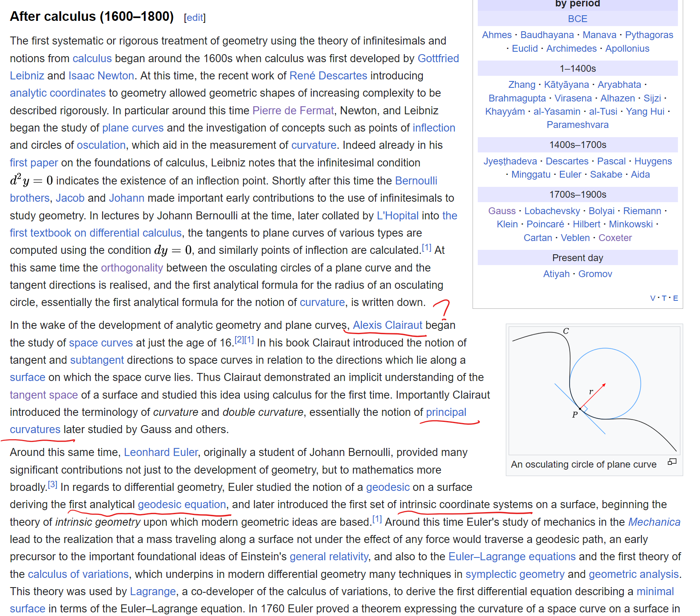
Task: Open the BCE period link in sidebar
Action: (578, 19)
